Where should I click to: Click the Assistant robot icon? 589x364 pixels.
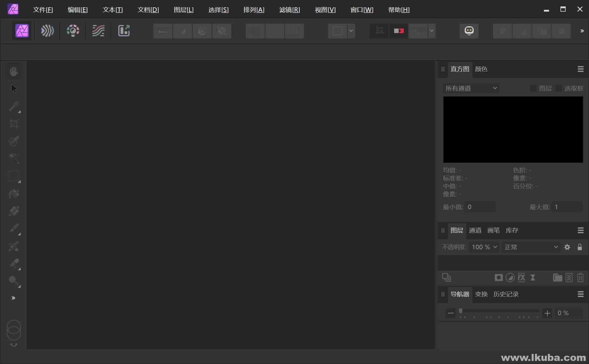click(x=469, y=31)
